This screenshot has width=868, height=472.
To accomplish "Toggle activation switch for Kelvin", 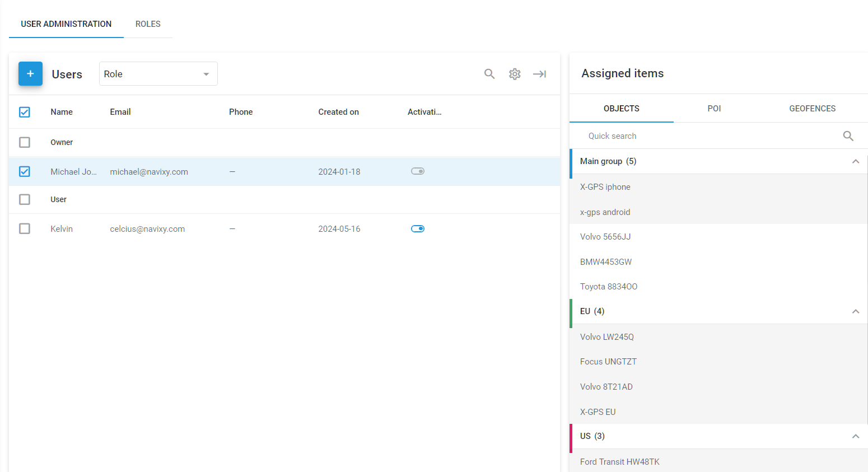I will (418, 228).
